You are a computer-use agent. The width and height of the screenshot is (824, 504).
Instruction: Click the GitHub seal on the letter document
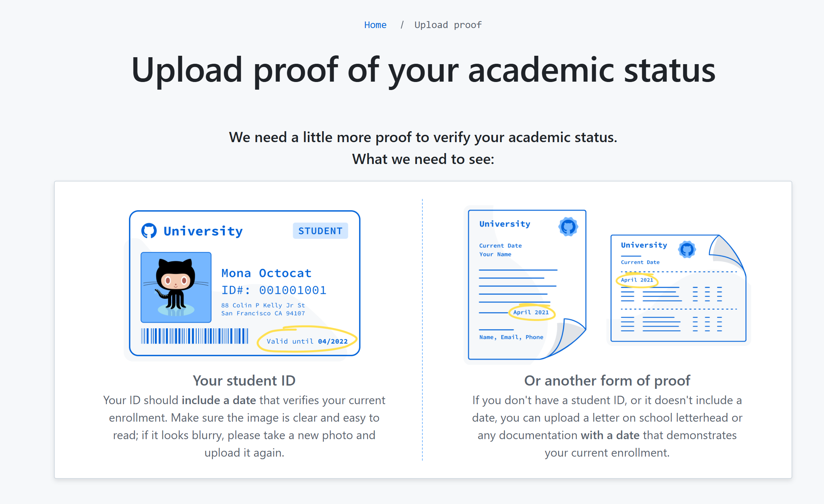(568, 227)
